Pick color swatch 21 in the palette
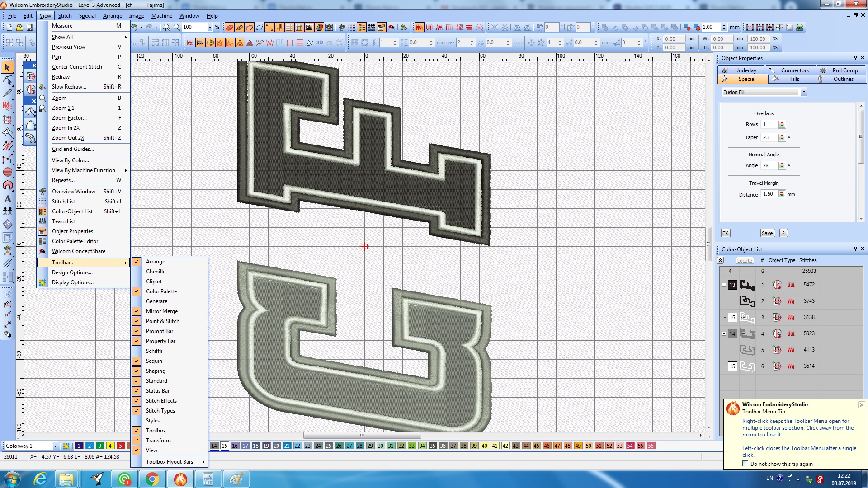Screen dimensions: 868x488 [287, 446]
